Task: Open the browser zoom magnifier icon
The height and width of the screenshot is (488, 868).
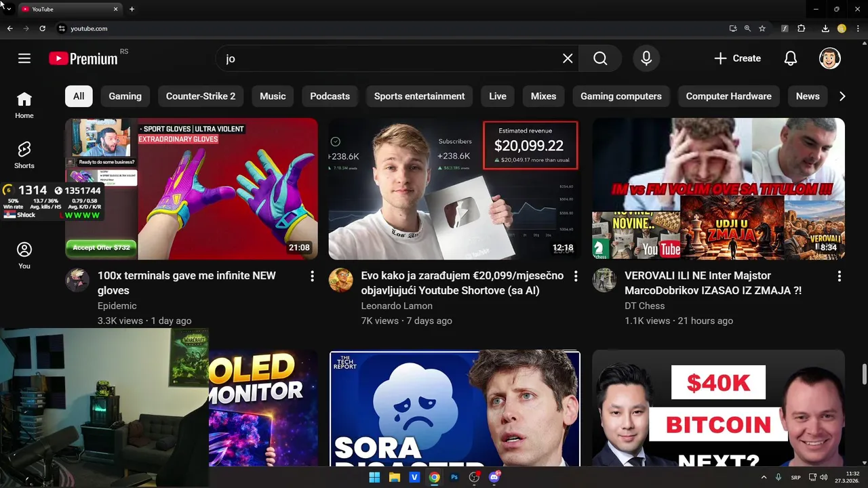Action: (x=747, y=28)
